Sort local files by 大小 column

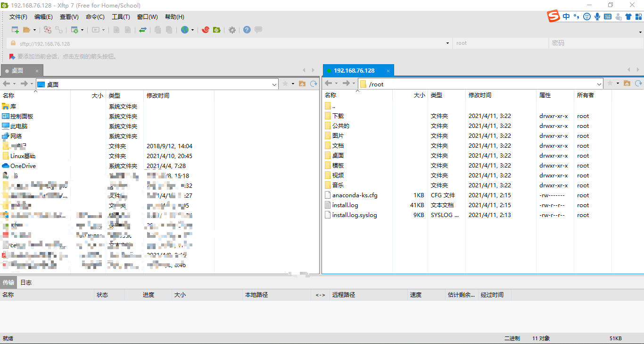pos(88,96)
